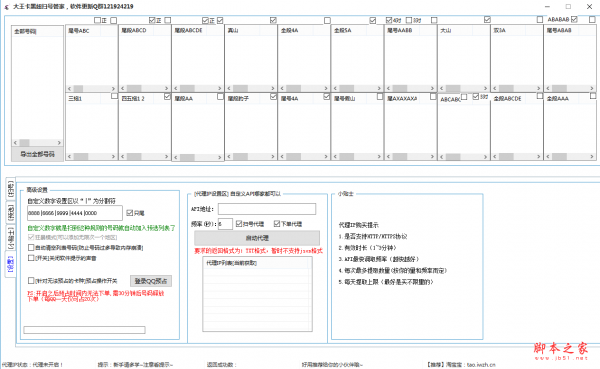Enable the corner checkbox of 全段4A list
The image size is (600, 369).
327,20
